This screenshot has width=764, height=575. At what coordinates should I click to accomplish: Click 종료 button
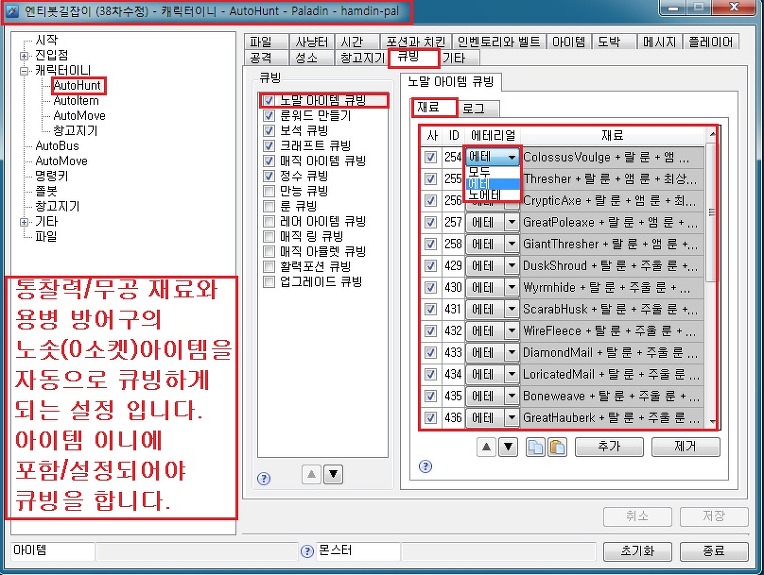click(714, 551)
